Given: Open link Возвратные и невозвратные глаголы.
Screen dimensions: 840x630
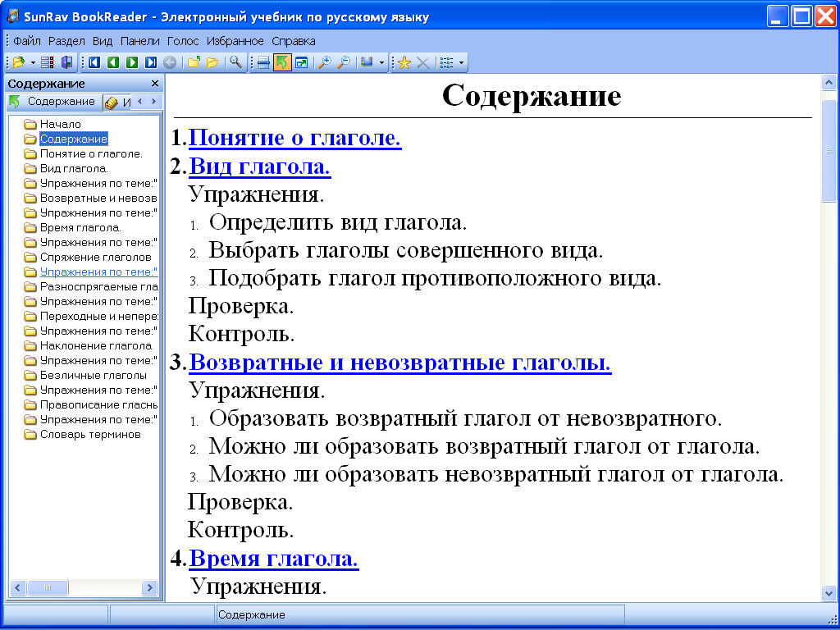Looking at the screenshot, I should point(400,363).
